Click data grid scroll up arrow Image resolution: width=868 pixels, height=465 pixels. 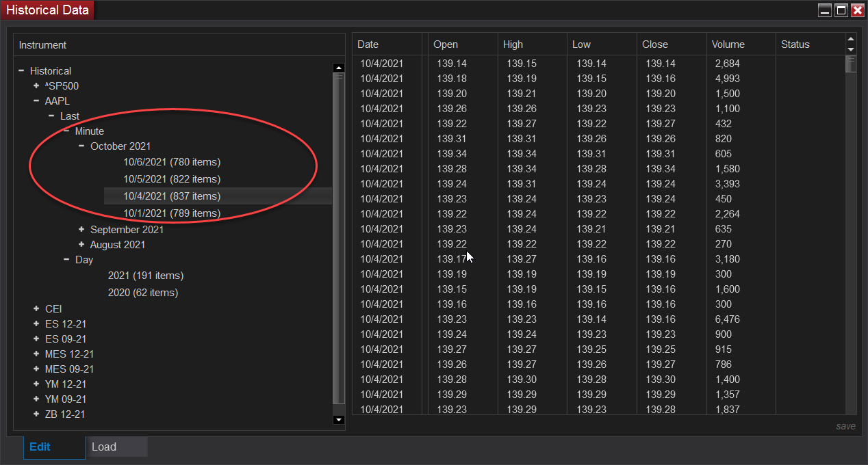click(x=852, y=39)
